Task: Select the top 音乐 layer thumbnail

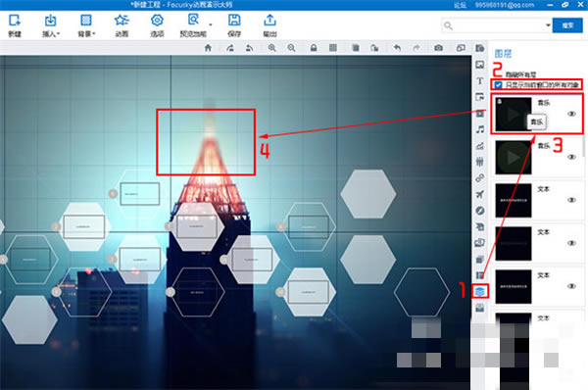Action: pos(513,115)
